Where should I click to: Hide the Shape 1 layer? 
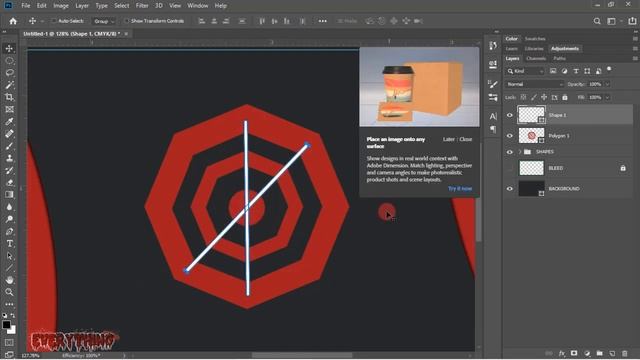tap(509, 115)
